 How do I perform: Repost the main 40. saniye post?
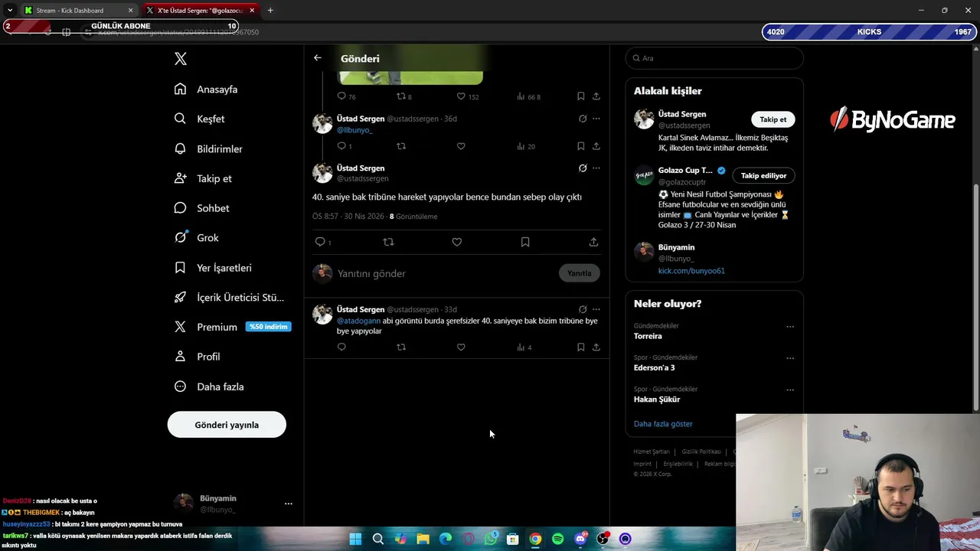point(388,242)
